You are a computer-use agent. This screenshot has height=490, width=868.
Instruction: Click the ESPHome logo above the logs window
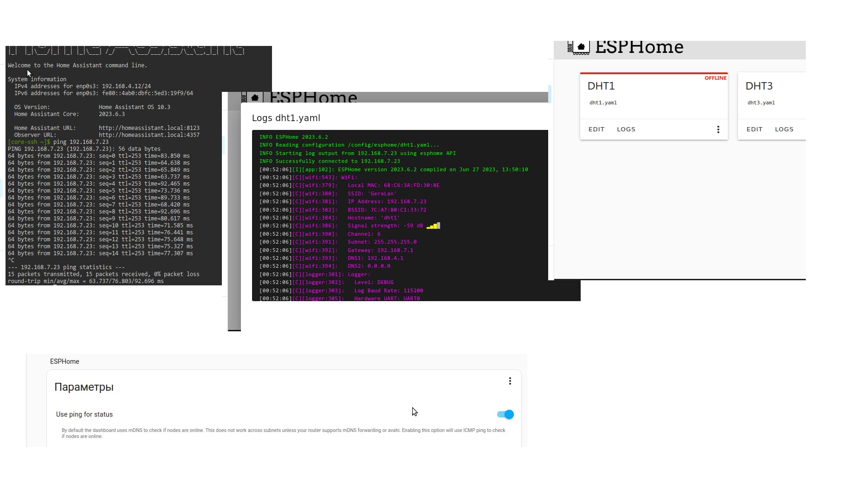coord(254,97)
